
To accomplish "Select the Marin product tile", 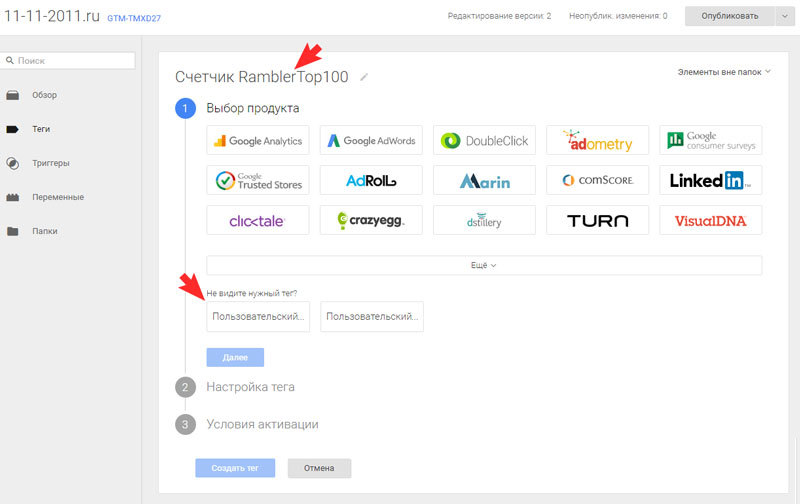I will pos(484,180).
